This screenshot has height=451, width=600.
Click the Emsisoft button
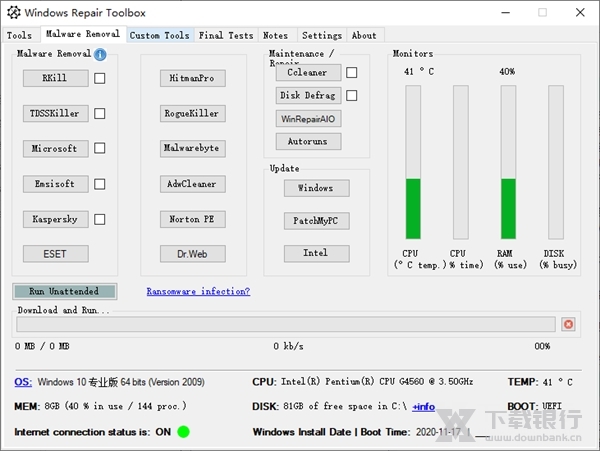click(x=56, y=184)
